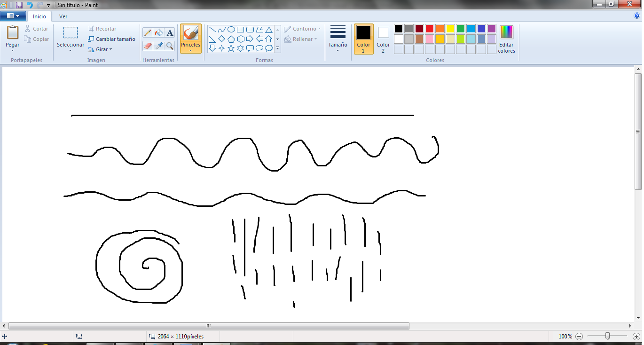Choose the Hexagon shape
This screenshot has width=644, height=345.
coord(240,39)
